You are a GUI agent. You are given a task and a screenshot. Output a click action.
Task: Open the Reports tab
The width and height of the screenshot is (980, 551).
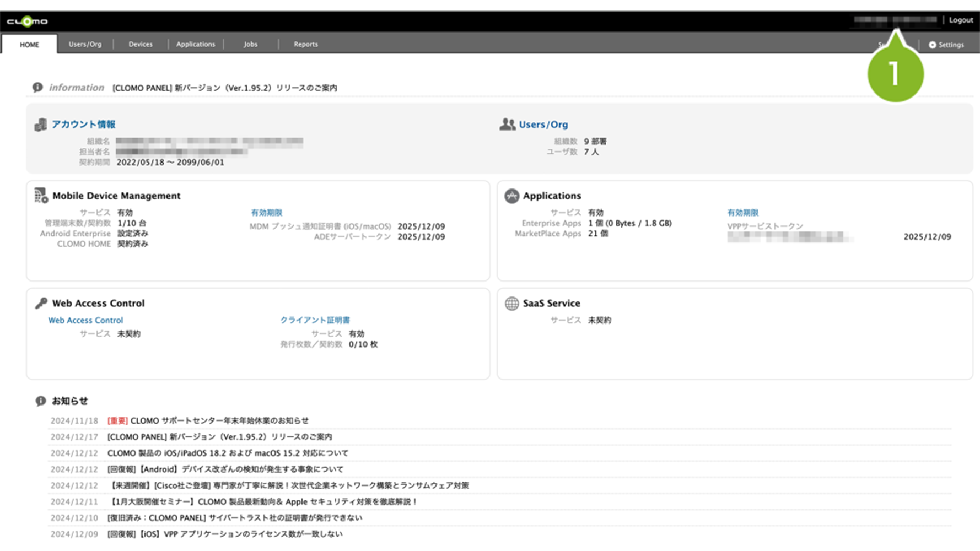click(306, 44)
